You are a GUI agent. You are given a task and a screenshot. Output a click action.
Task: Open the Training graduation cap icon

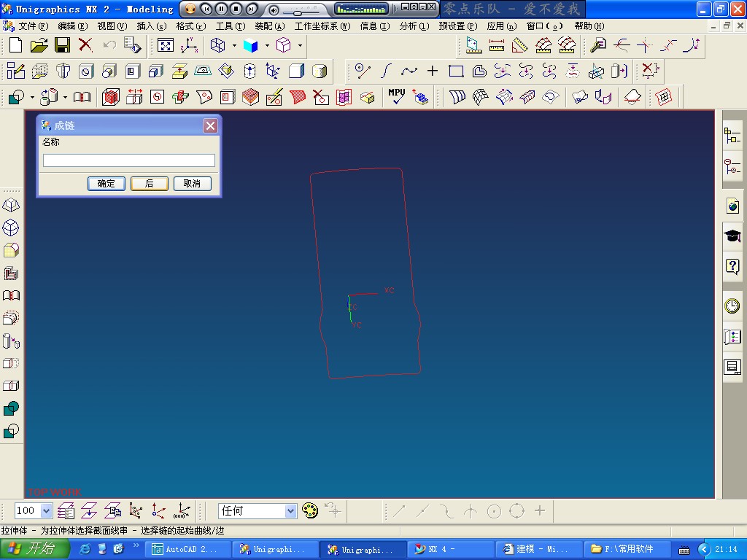732,236
